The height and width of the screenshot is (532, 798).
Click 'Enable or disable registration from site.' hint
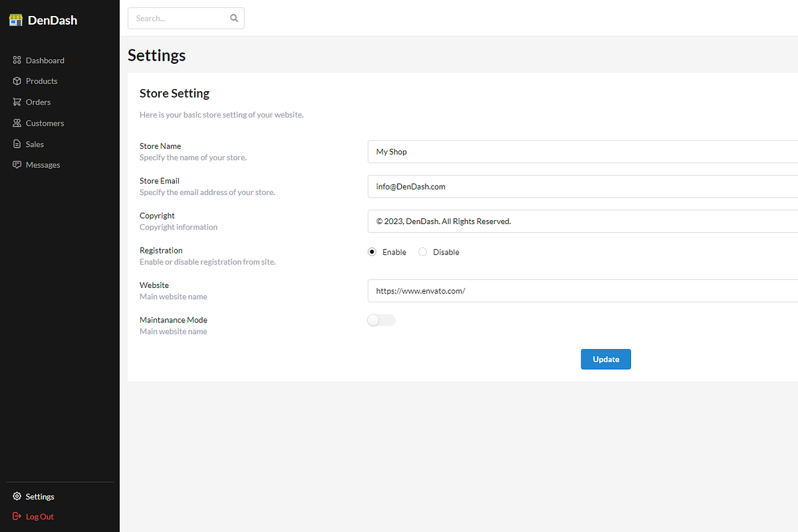click(207, 262)
